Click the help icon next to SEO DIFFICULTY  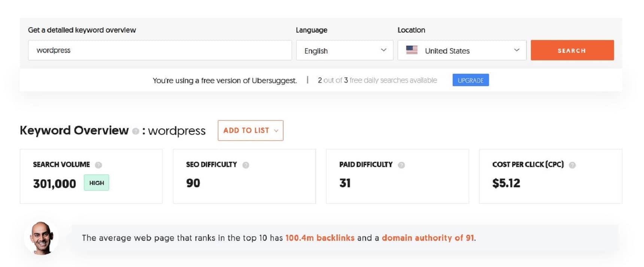246,165
